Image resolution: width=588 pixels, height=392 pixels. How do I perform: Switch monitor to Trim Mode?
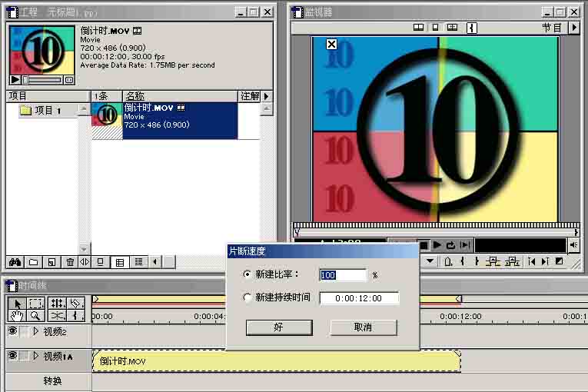(x=452, y=28)
